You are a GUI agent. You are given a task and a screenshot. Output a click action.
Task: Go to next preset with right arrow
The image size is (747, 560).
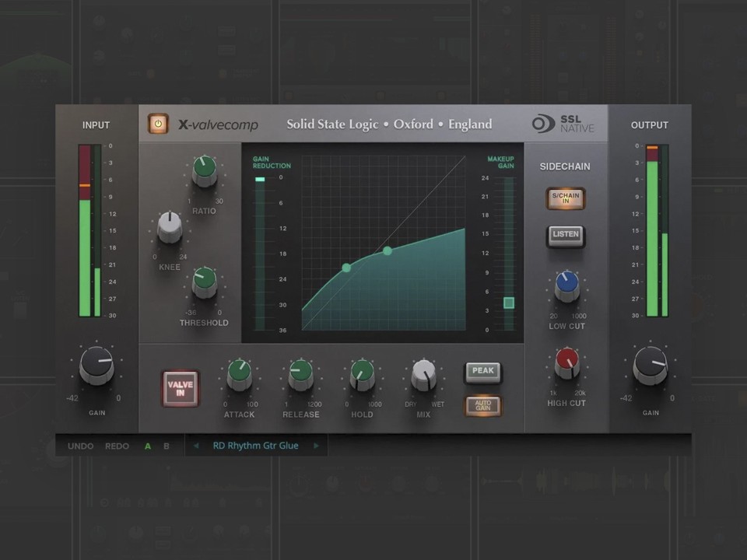click(316, 446)
